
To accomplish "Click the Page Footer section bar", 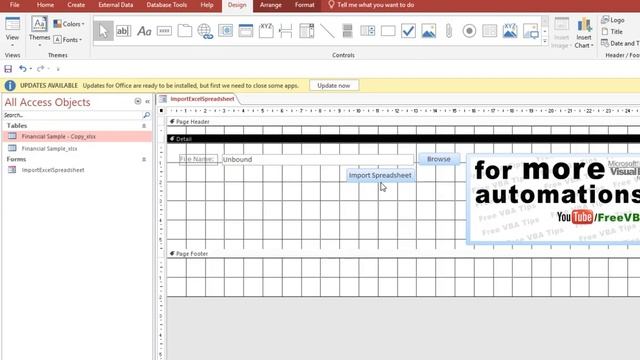I will [403, 253].
